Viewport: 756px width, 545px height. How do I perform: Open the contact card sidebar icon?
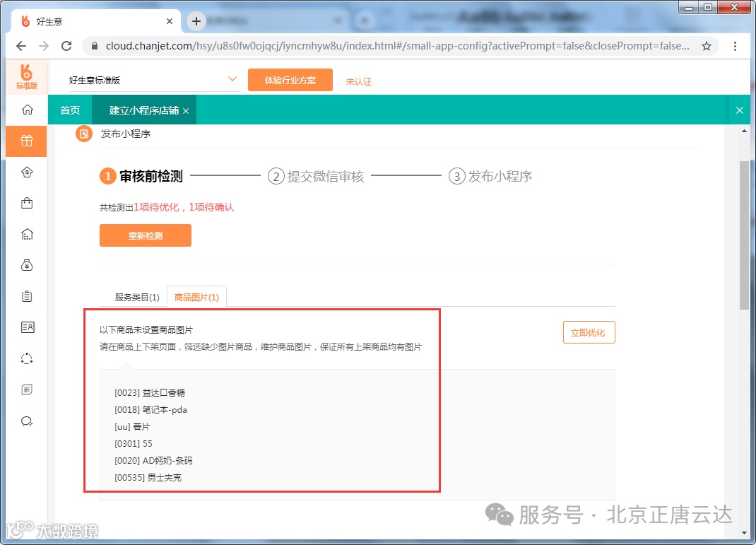[x=27, y=327]
